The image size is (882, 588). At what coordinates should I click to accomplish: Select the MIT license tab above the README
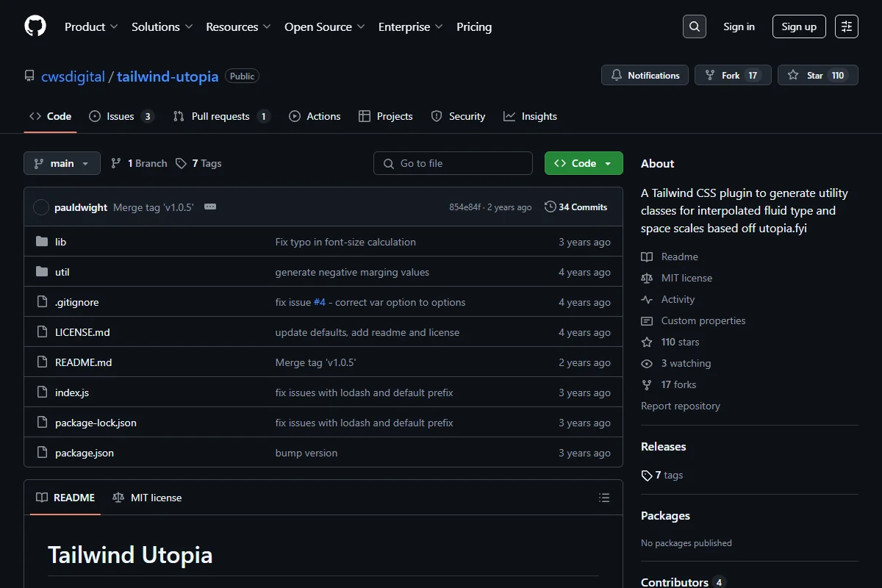point(147,498)
